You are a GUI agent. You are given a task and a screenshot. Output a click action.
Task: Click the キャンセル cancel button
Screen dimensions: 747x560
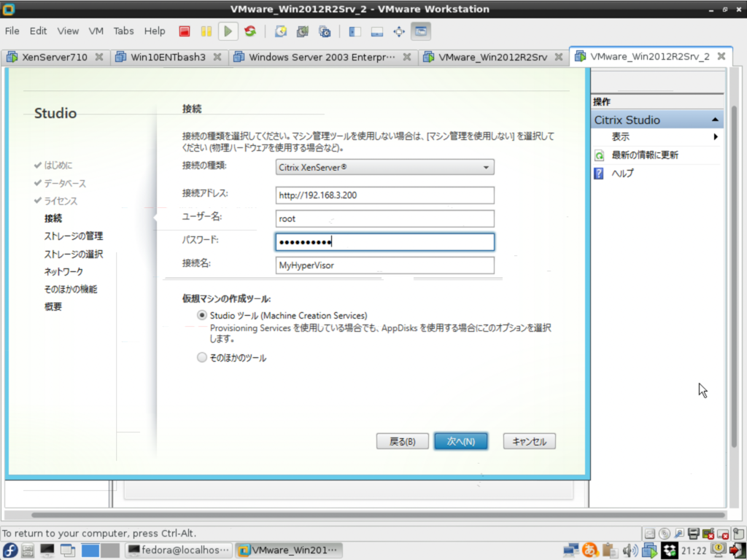click(530, 441)
